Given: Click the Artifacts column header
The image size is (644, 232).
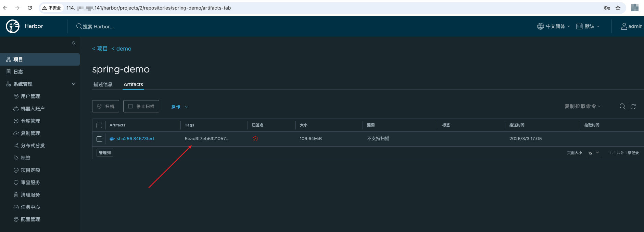Looking at the screenshot, I should (117, 125).
